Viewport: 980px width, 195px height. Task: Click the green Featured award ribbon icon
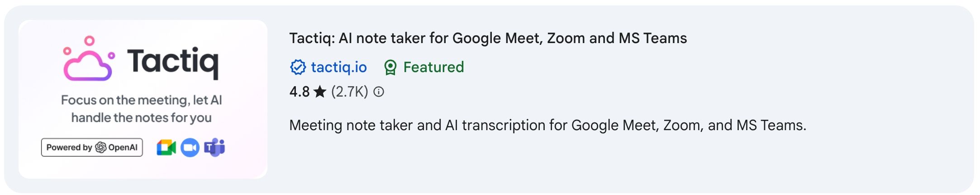390,68
